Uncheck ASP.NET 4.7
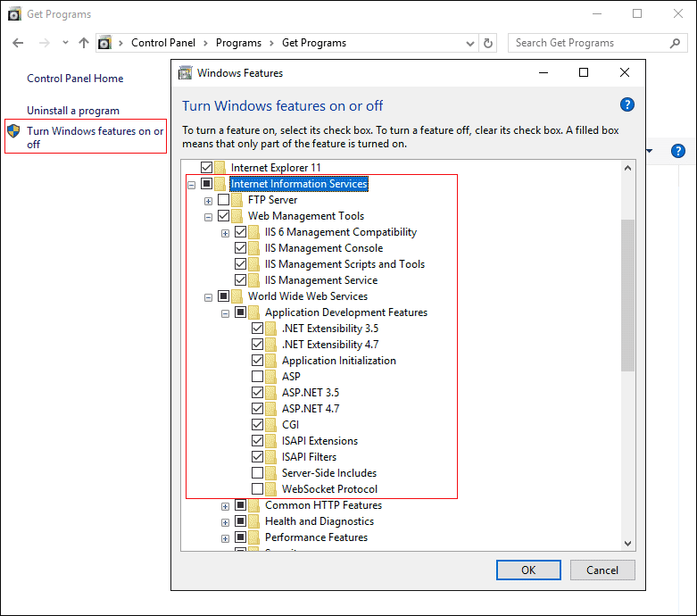The image size is (697, 616). point(257,408)
